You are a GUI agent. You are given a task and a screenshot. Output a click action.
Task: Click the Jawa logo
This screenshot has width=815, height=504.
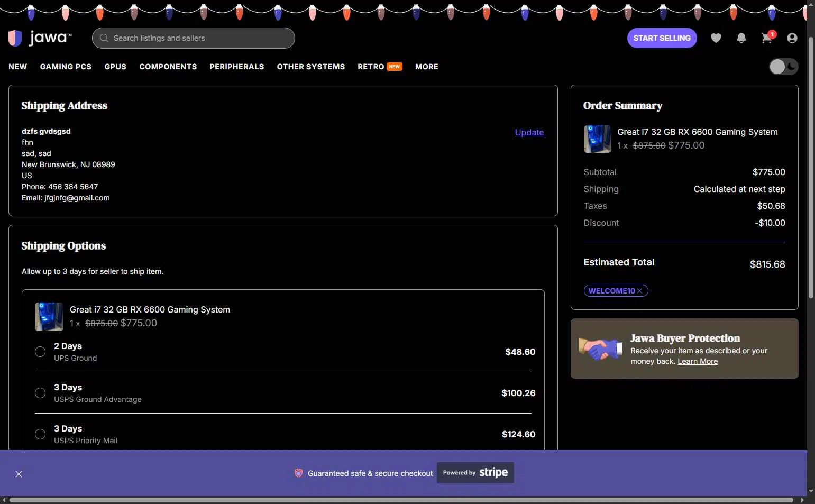click(x=40, y=38)
